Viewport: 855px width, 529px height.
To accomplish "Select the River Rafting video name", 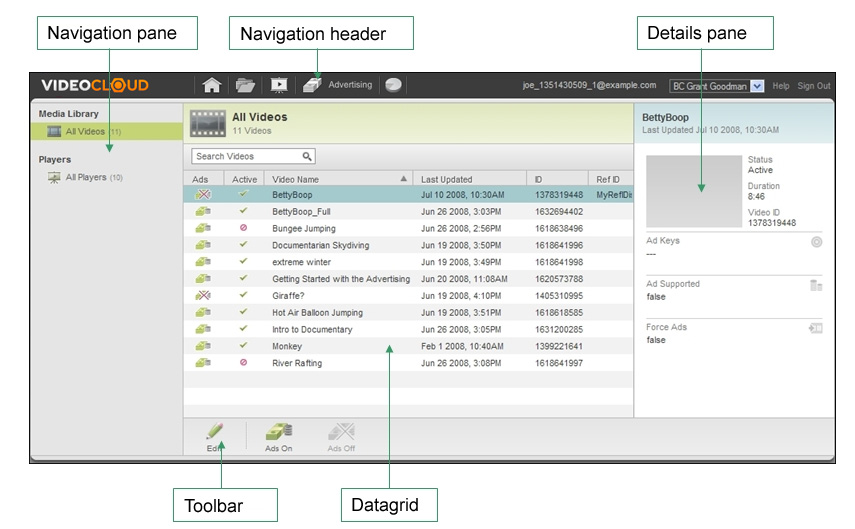I will pyautogui.click(x=297, y=363).
